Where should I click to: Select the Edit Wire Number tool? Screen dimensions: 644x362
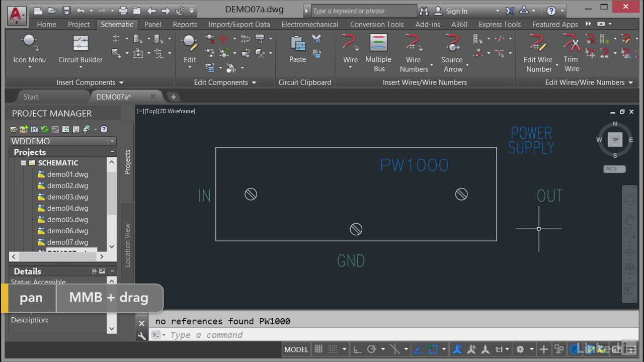click(x=538, y=53)
